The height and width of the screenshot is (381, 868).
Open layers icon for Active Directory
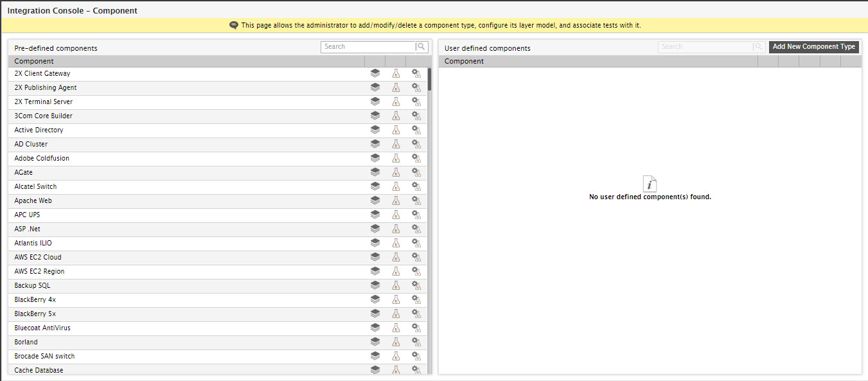coord(375,130)
